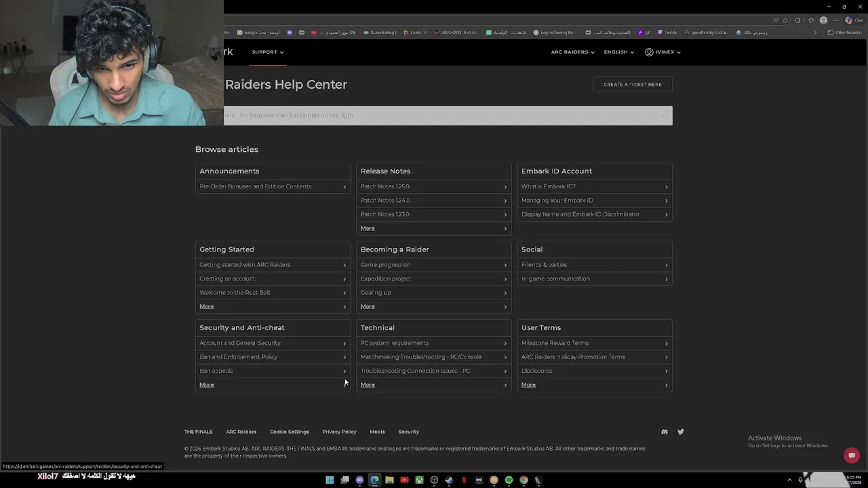Open Task View on taskbar
Image resolution: width=868 pixels, height=488 pixels.
(344, 480)
